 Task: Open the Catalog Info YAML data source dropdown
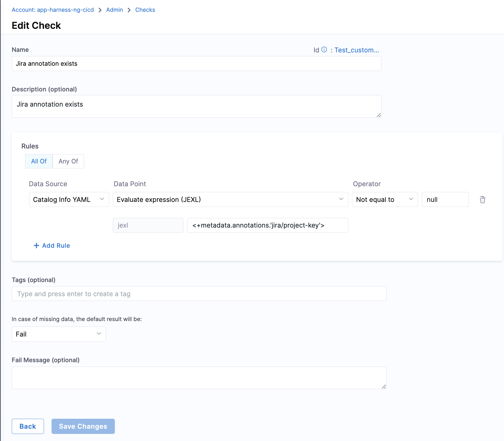pos(69,200)
